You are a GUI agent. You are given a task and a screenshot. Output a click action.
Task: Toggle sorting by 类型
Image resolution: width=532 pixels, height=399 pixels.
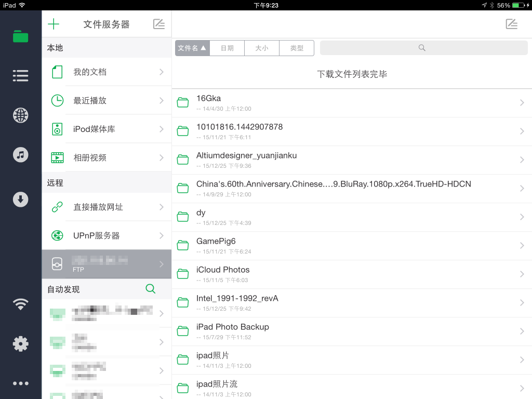[296, 48]
